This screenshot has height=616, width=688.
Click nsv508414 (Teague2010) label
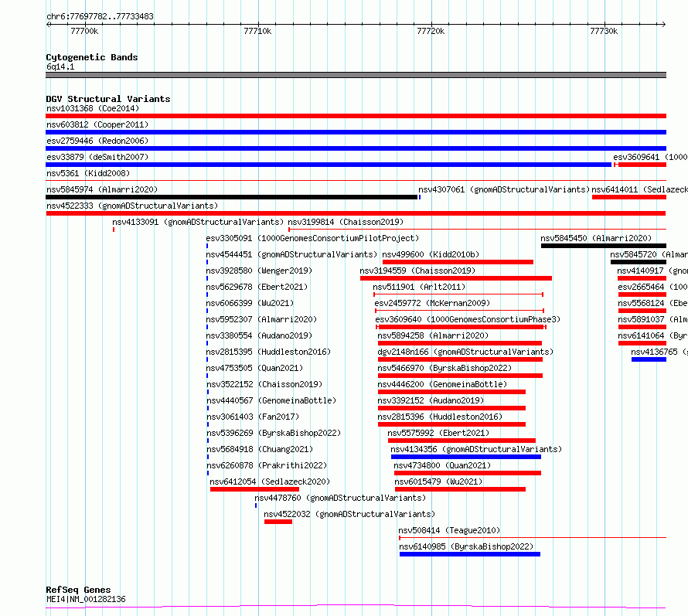449,530
